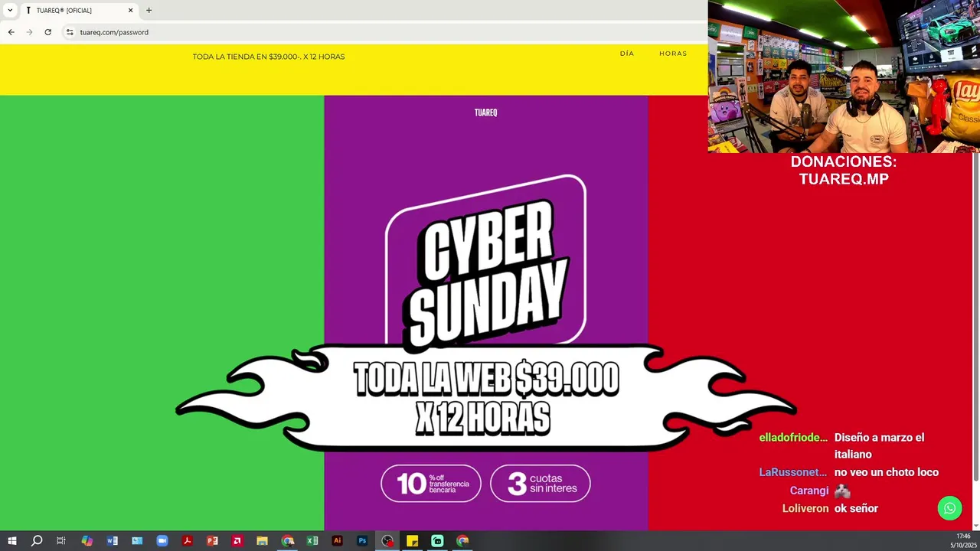View site information icon in address bar
The height and width of the screenshot is (551, 980).
[70, 32]
